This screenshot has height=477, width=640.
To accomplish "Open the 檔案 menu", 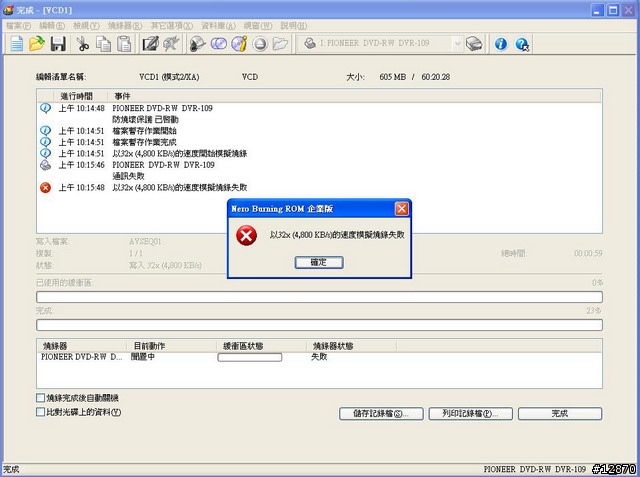I will [x=18, y=26].
